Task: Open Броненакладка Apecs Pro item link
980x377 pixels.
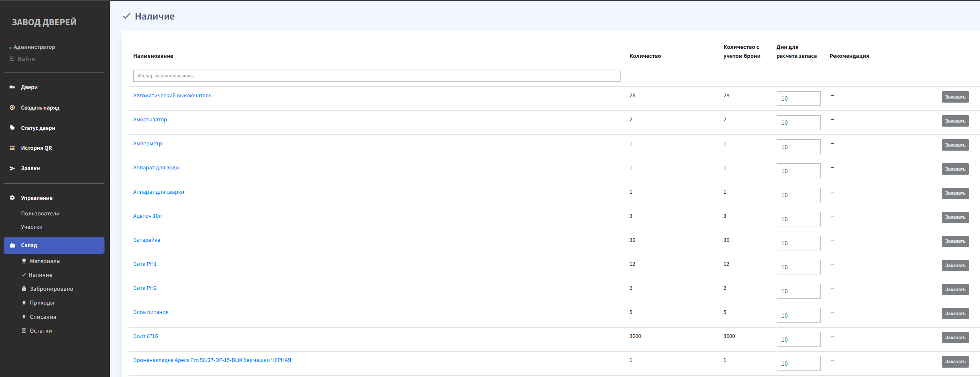Action: pyautogui.click(x=212, y=360)
